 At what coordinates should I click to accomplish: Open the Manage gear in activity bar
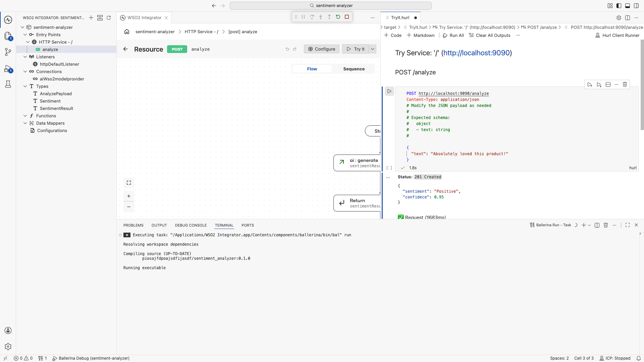[8, 347]
